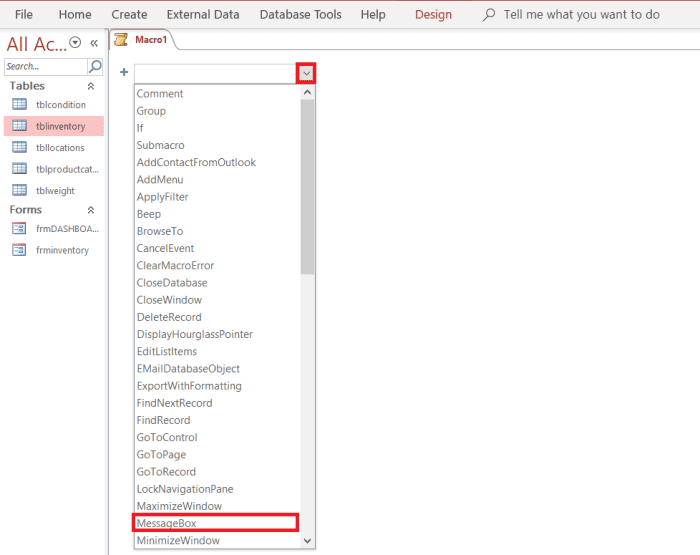Viewport: 700px width, 555px height.
Task: Click the navigation pane Search box
Action: [45, 67]
